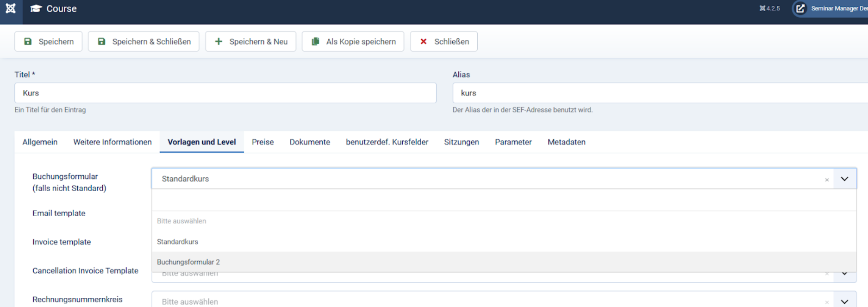868x307 pixels.
Task: Clear the Standardkurs selection with x
Action: pyautogui.click(x=826, y=180)
